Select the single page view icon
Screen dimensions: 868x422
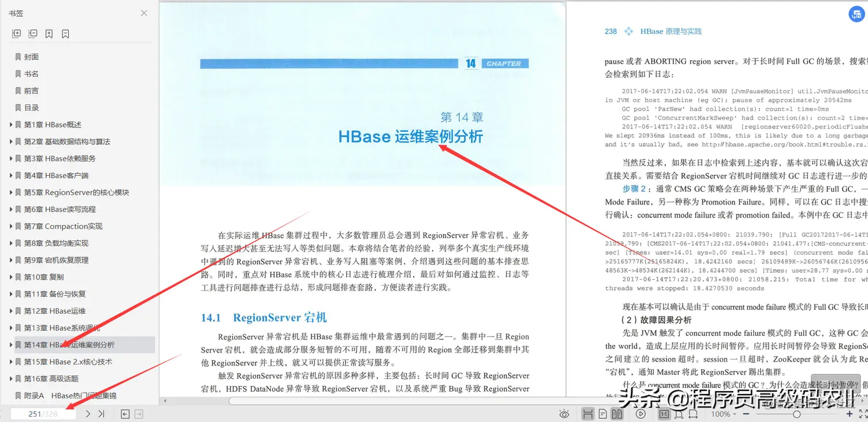[602, 413]
